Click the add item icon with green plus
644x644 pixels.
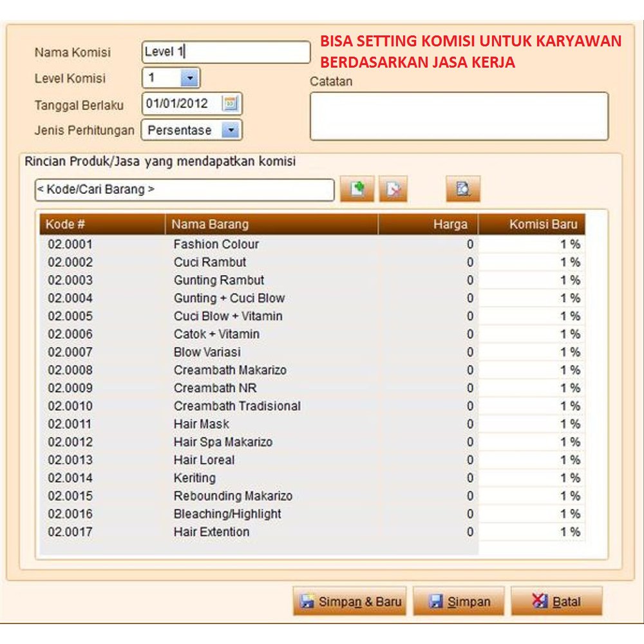357,189
